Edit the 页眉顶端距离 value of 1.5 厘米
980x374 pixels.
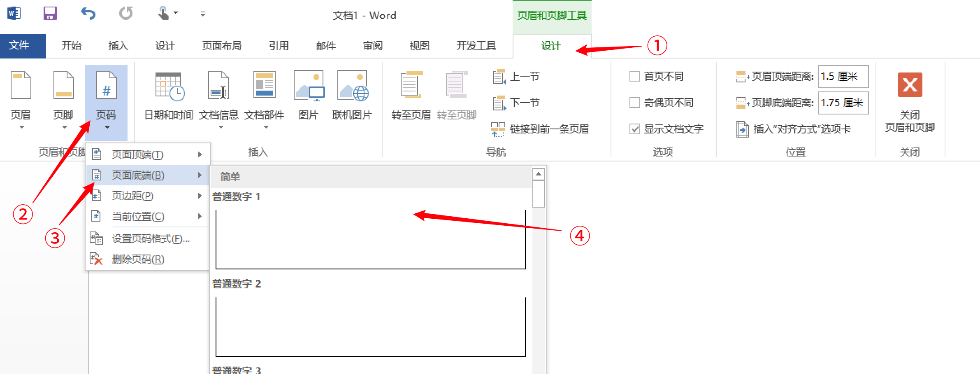(x=842, y=77)
